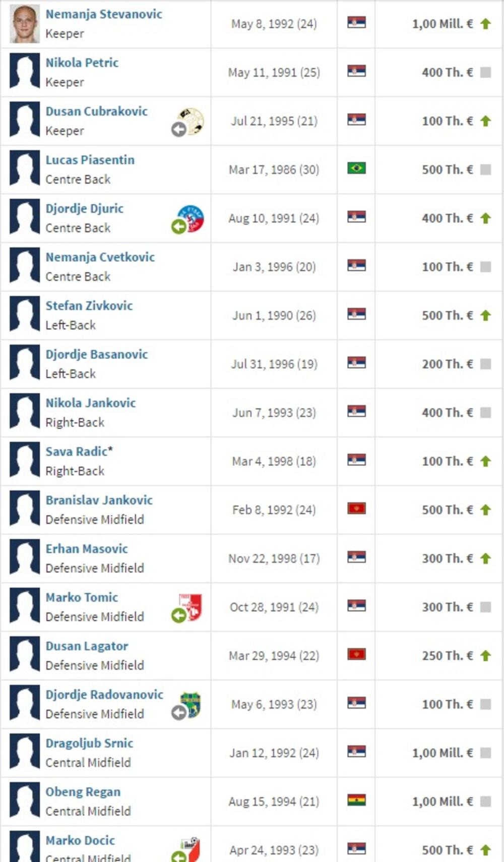The image size is (504, 862).
Task: Click the Brazil flag for Lucas Piasentin
Action: point(356,168)
